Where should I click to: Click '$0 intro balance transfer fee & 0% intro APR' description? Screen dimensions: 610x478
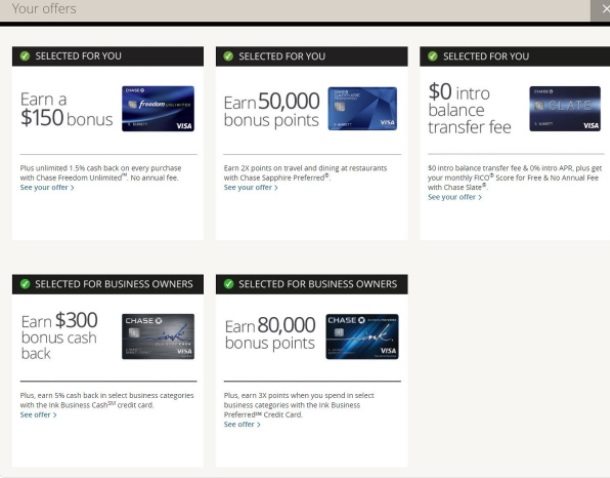click(x=515, y=178)
